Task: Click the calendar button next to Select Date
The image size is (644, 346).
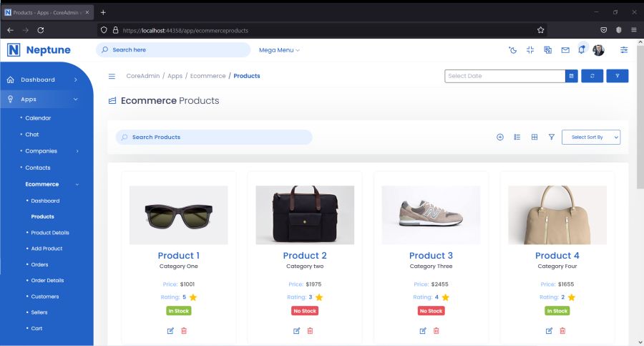Action: 571,76
